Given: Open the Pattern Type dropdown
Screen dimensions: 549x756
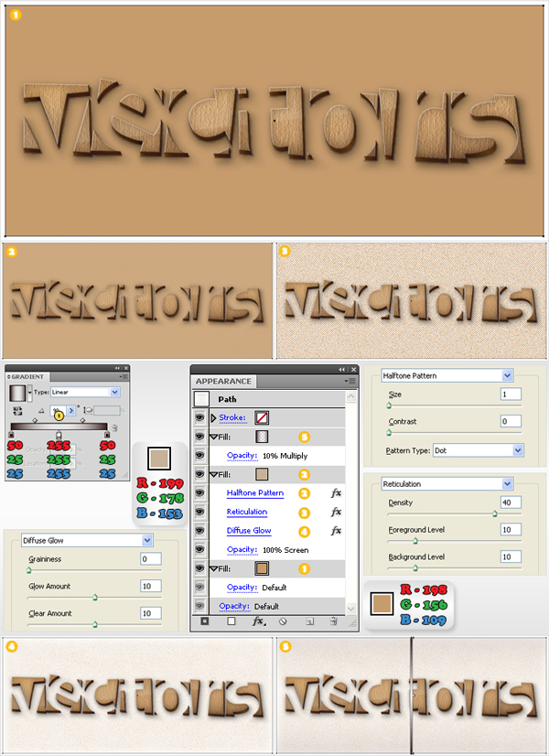Looking at the screenshot, I should pyautogui.click(x=518, y=450).
